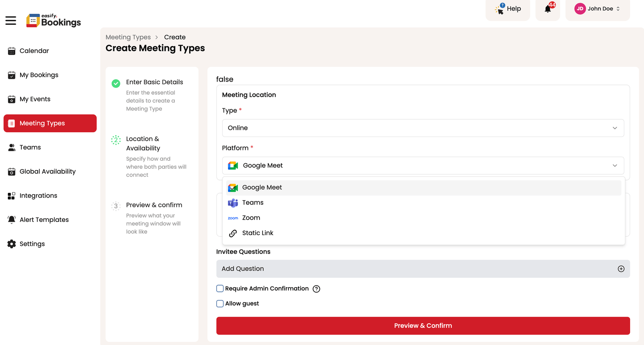This screenshot has width=644, height=345.
Task: Click the step 3 Preview & confirm indicator
Action: (116, 206)
